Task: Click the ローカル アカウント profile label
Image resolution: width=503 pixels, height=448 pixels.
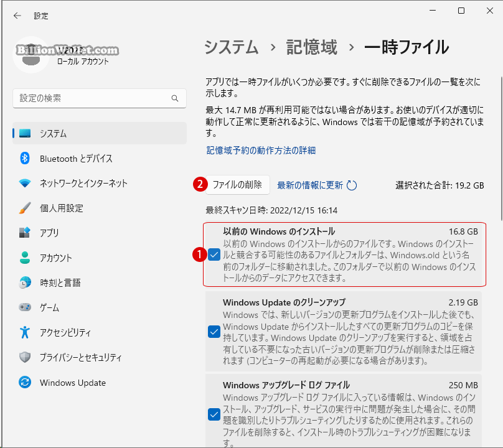Action: coord(83,61)
